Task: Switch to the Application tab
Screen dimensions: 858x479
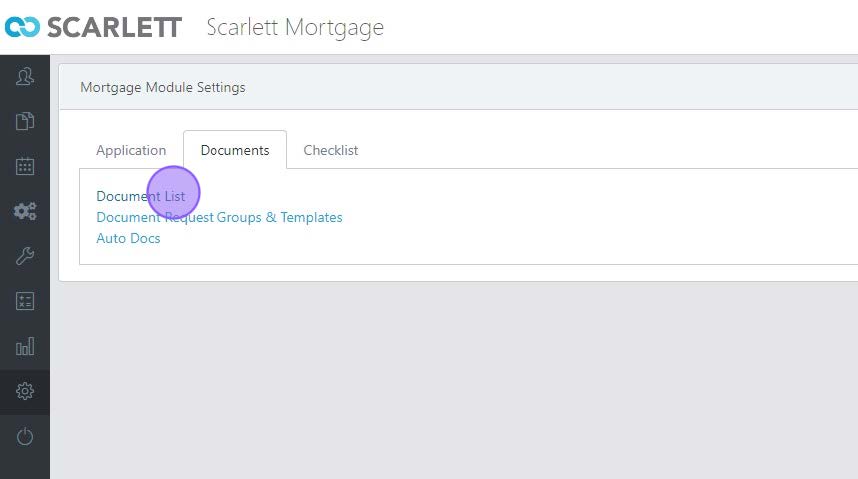Action: point(131,150)
